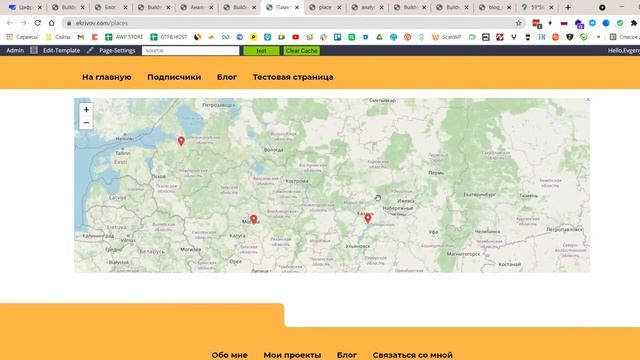Viewport: 640px width, 360px height.
Task: Open Обо мне in footer
Action: point(229,355)
